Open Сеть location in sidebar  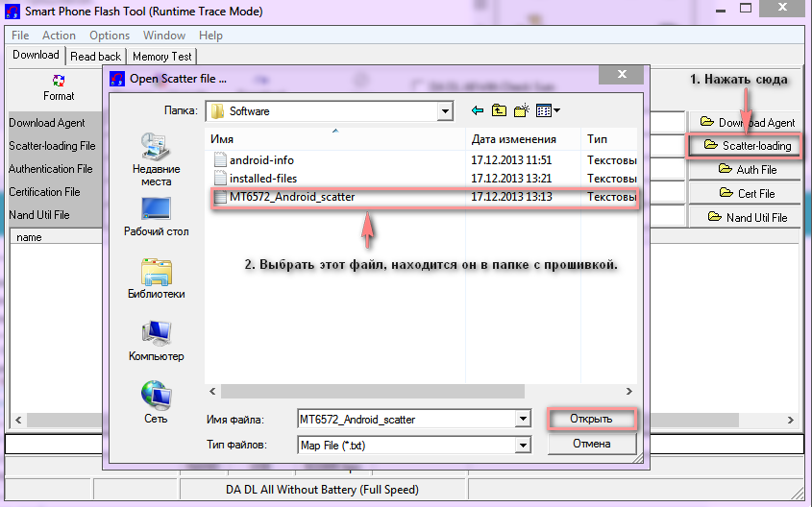156,401
